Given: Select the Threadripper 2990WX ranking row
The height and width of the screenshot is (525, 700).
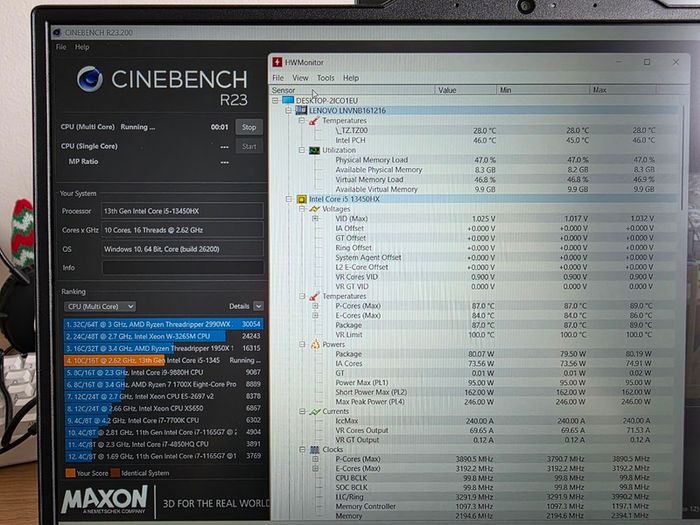Looking at the screenshot, I should [x=163, y=324].
